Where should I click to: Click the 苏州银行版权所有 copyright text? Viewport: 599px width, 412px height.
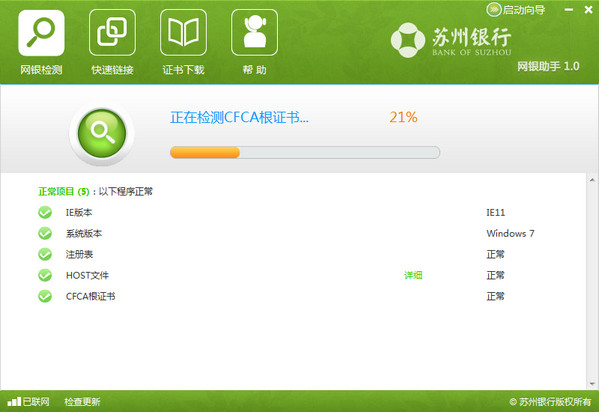pos(550,402)
